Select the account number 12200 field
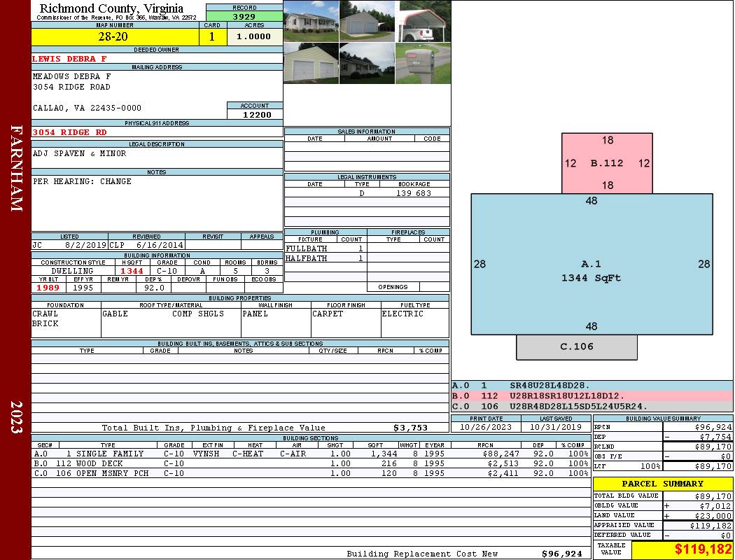Viewport: 735px width, 560px height. pos(255,114)
